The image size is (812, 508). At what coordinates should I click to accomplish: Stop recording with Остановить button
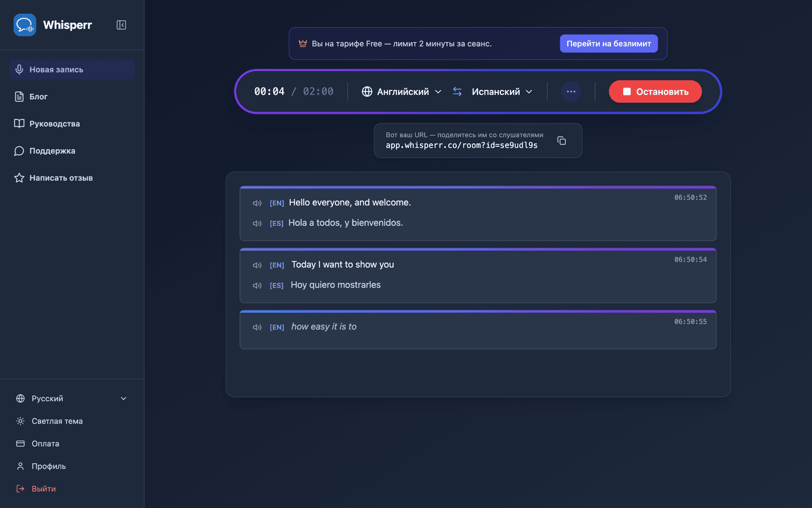tap(655, 91)
